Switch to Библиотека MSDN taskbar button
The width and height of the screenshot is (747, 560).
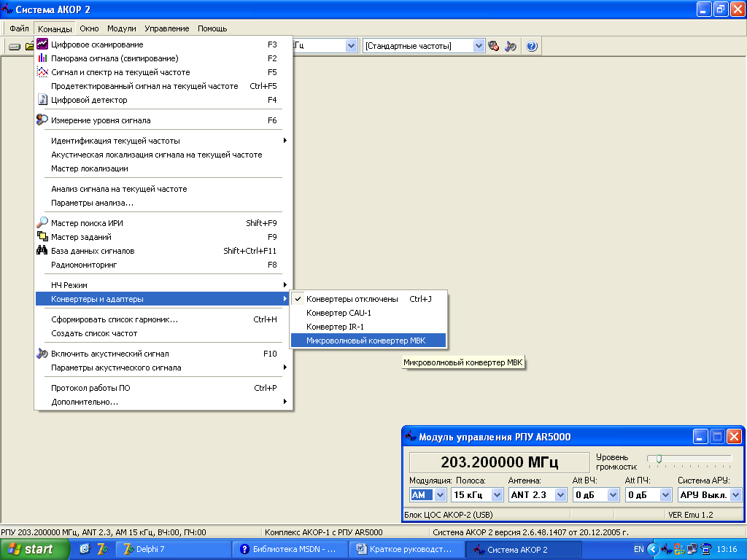click(x=290, y=549)
